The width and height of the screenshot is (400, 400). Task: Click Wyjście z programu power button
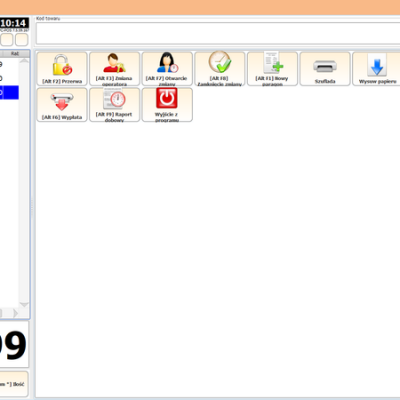[x=167, y=105]
